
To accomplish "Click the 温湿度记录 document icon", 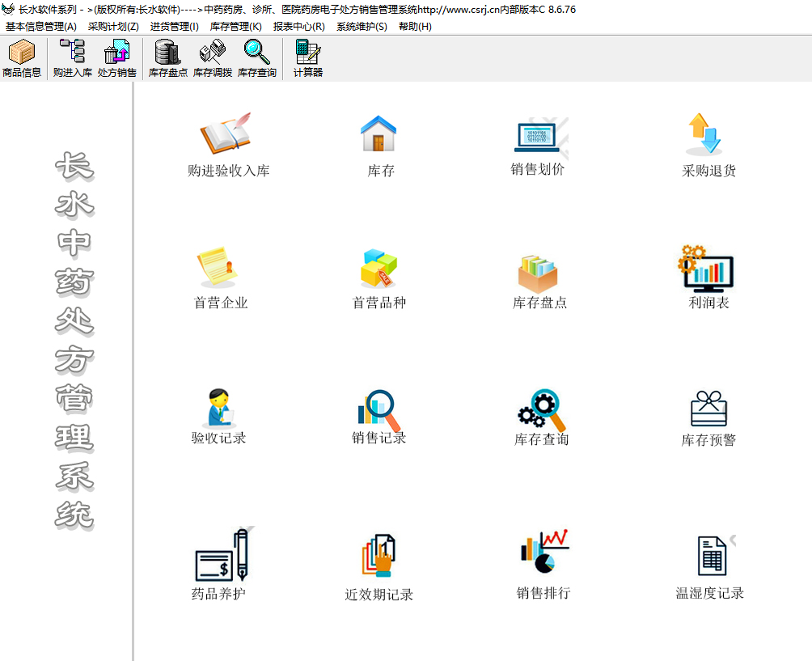I will pos(712,555).
